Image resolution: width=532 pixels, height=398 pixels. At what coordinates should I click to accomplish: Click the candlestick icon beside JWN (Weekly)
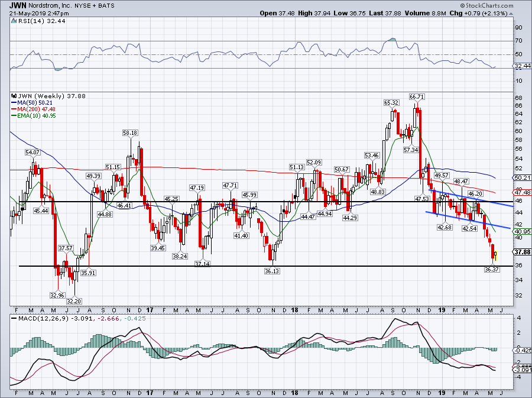tap(14, 96)
